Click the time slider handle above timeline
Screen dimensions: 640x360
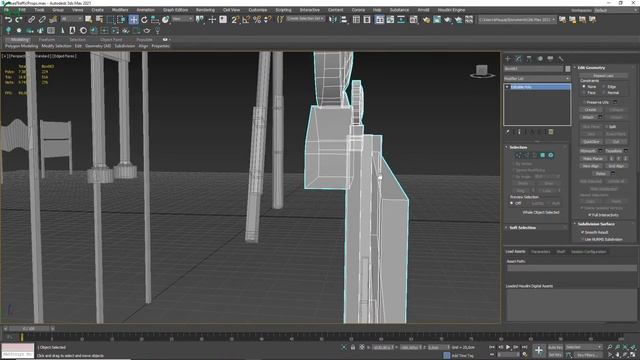click(x=29, y=328)
